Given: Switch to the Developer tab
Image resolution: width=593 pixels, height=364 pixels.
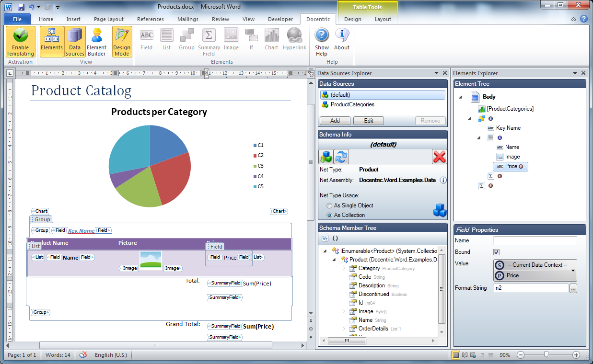Looking at the screenshot, I should click(x=280, y=19).
